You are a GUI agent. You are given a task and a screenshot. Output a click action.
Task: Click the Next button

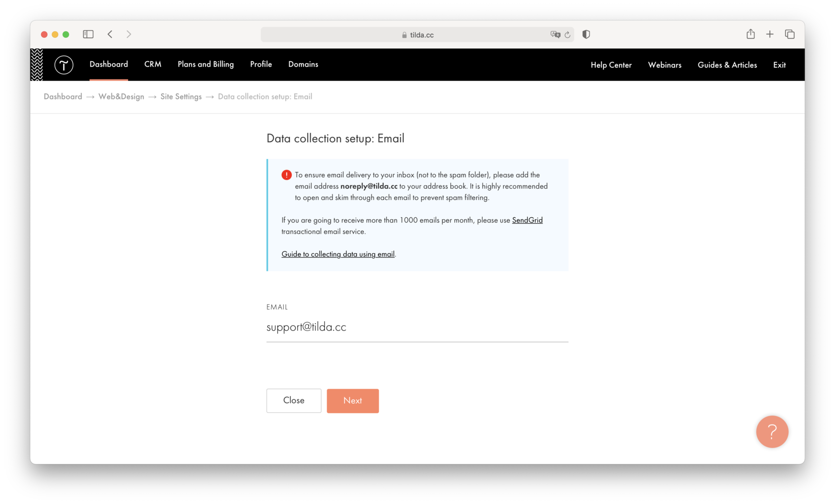pos(352,401)
